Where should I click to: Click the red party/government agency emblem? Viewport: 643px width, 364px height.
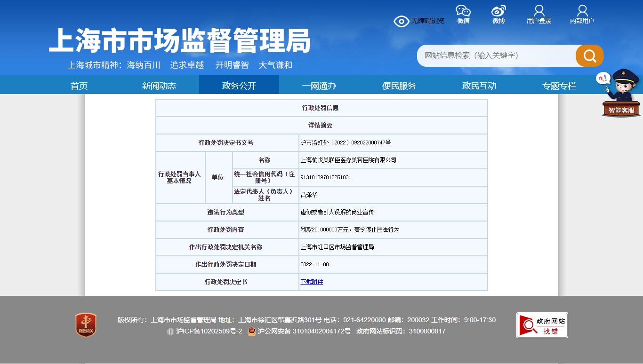(x=86, y=325)
